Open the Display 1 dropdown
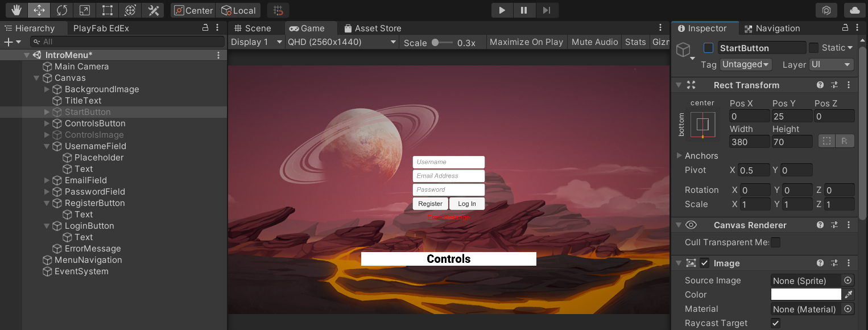The width and height of the screenshot is (868, 330). pyautogui.click(x=257, y=42)
